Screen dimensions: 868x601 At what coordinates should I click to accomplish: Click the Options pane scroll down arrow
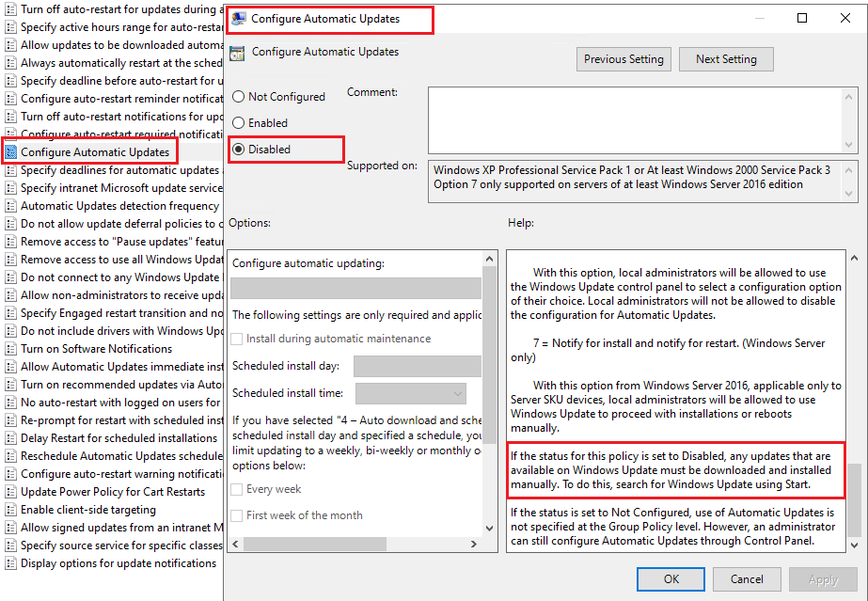(x=489, y=529)
